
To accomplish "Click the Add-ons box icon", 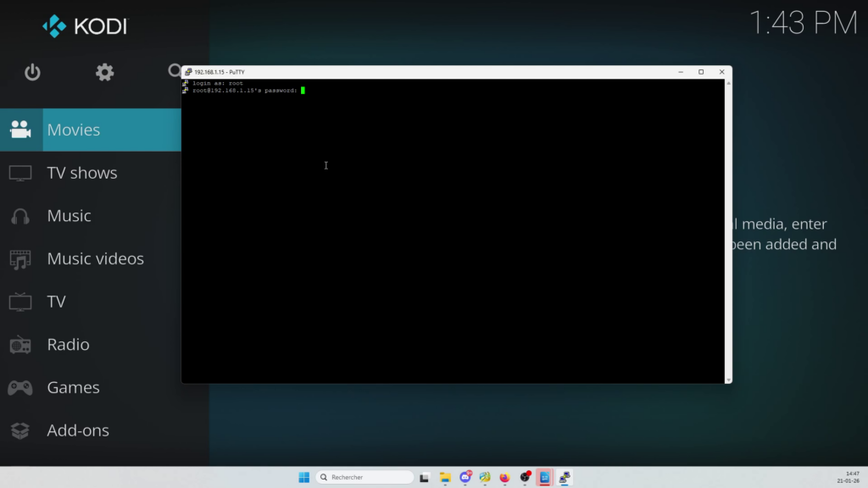I will [20, 431].
